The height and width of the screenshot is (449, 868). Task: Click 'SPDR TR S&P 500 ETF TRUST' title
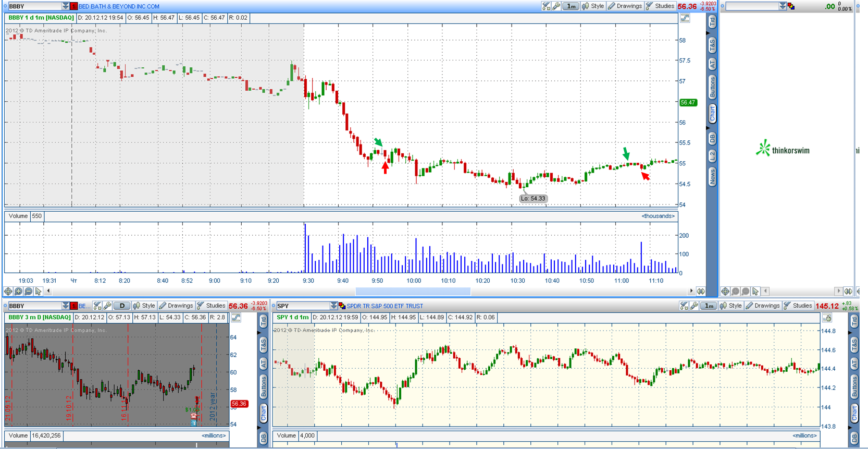pyautogui.click(x=385, y=306)
